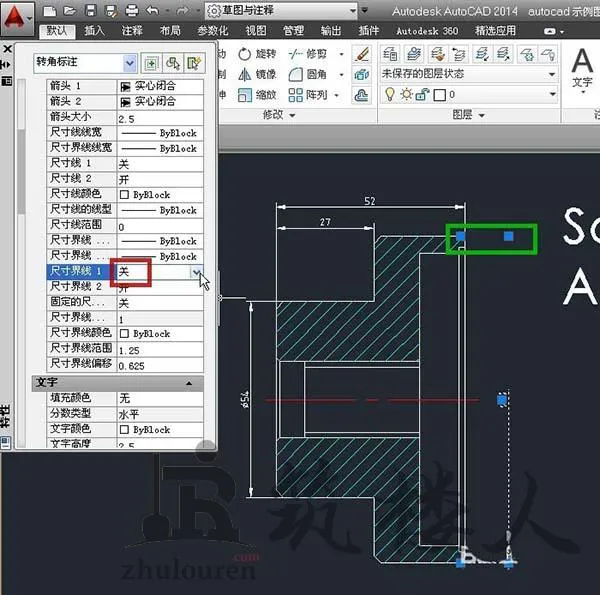600x595 pixels.
Task: Switch to the 视图 ribbon tab
Action: click(x=256, y=31)
